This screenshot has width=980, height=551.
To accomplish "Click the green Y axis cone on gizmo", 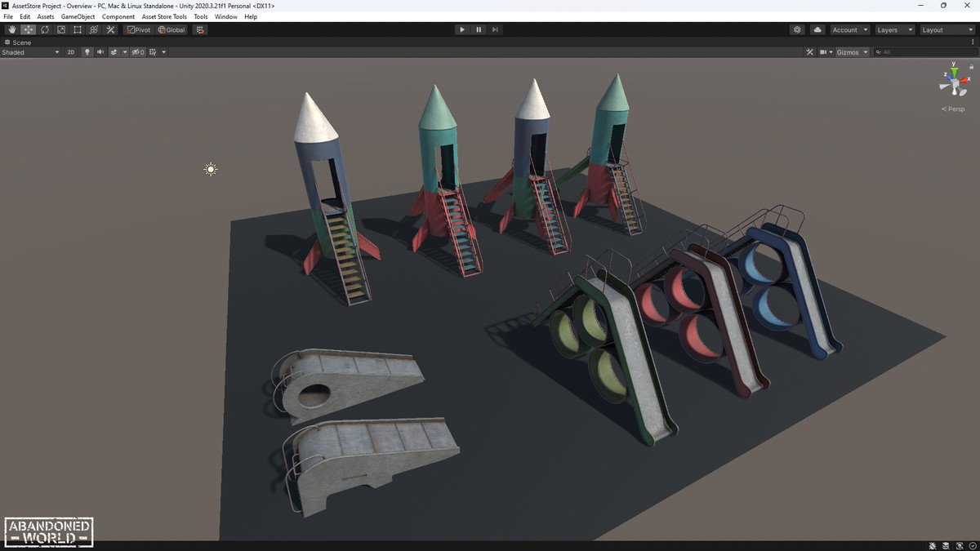I will 955,71.
